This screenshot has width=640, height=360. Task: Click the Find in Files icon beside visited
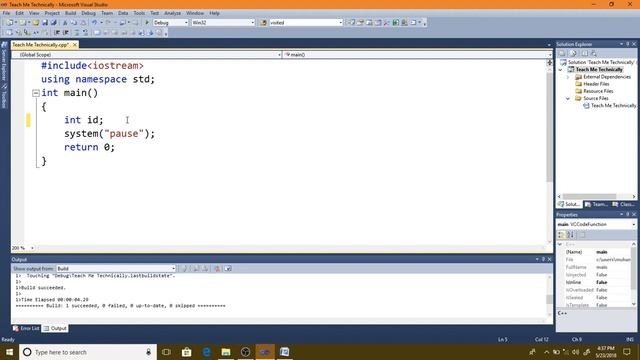point(263,22)
